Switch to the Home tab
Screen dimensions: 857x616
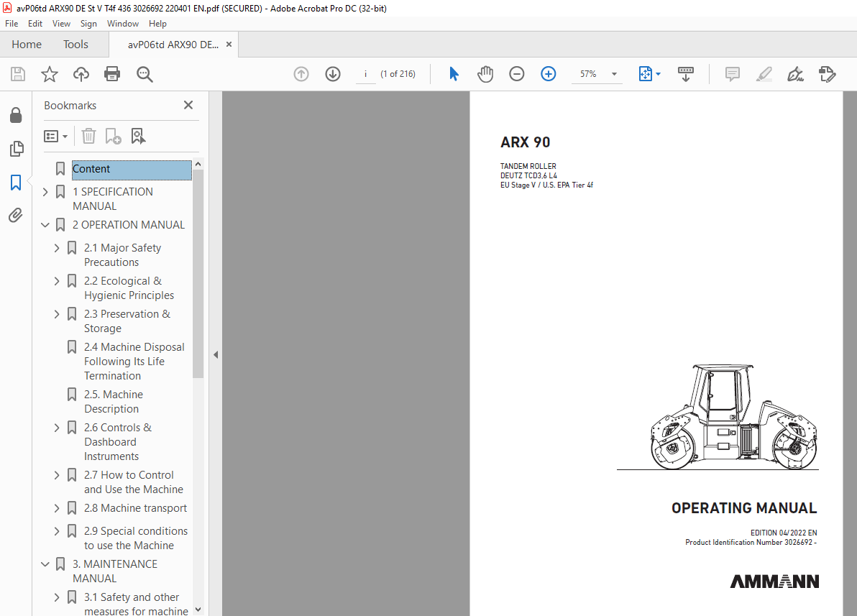(26, 45)
